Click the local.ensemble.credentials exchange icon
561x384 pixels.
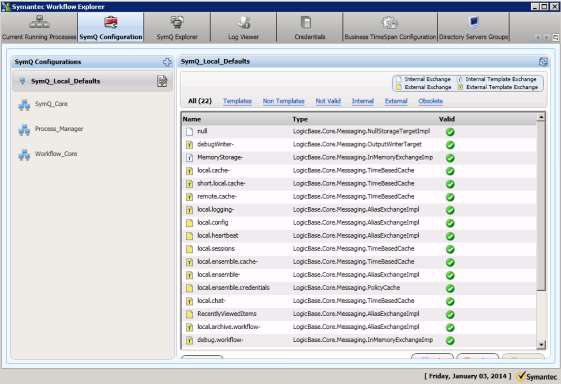(x=189, y=288)
